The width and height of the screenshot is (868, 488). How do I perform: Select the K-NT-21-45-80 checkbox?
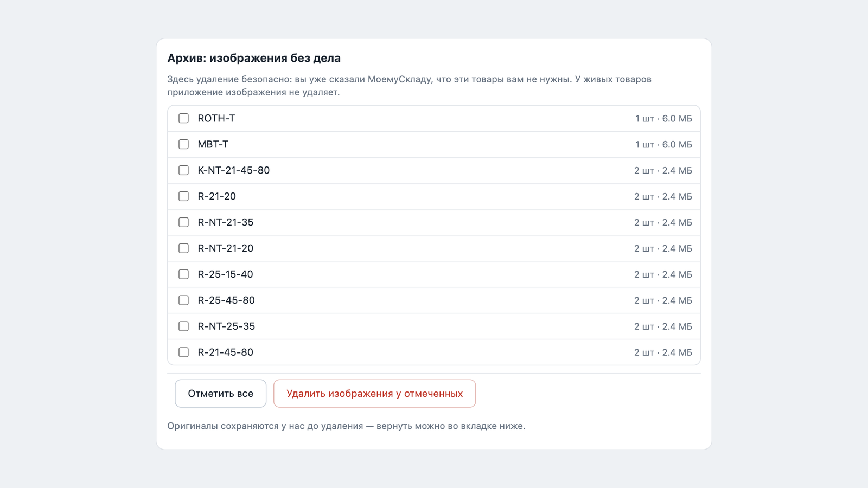(183, 170)
